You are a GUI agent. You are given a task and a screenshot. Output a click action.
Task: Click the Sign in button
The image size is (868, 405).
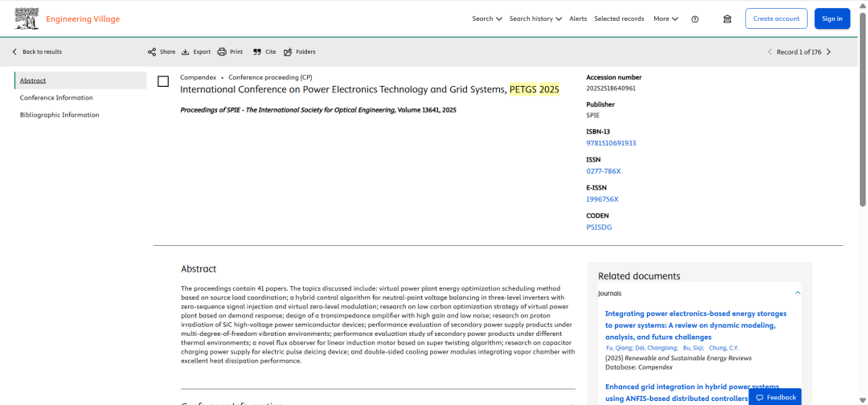(x=832, y=18)
